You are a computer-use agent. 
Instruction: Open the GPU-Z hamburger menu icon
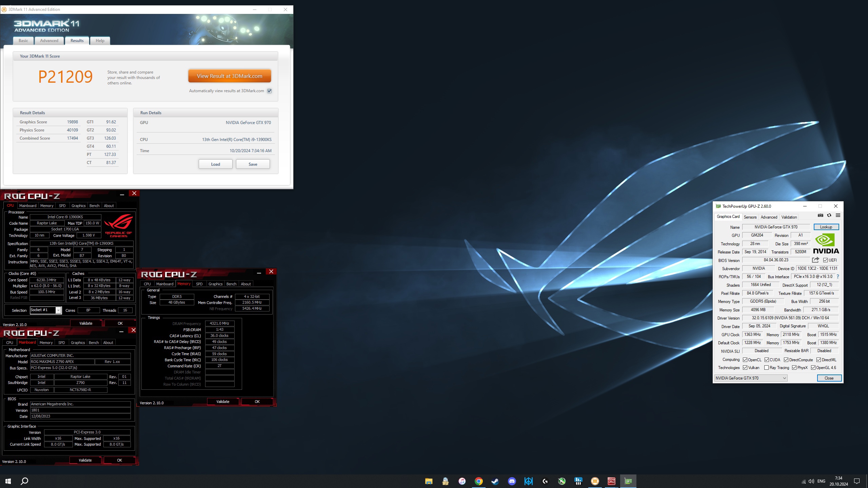pyautogui.click(x=838, y=216)
